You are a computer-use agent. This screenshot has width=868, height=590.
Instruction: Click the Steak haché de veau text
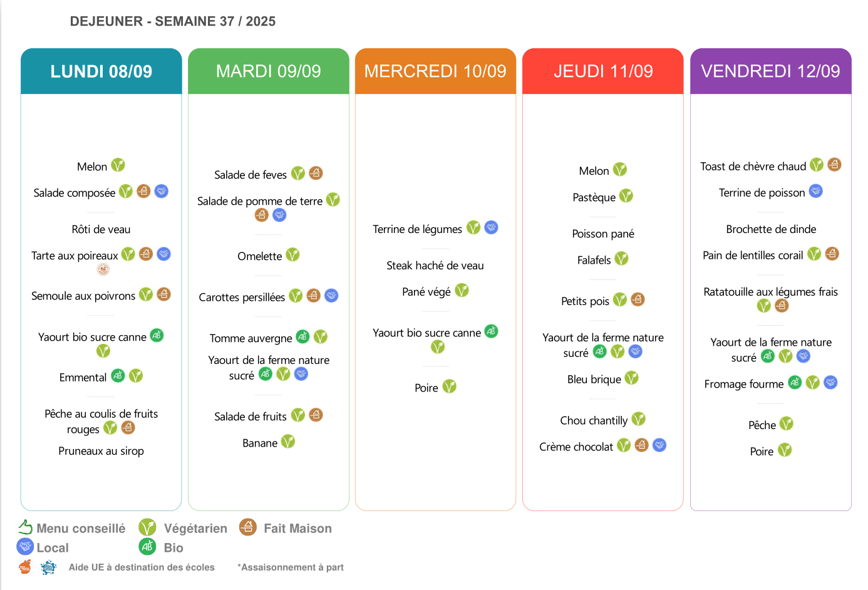pyautogui.click(x=435, y=266)
